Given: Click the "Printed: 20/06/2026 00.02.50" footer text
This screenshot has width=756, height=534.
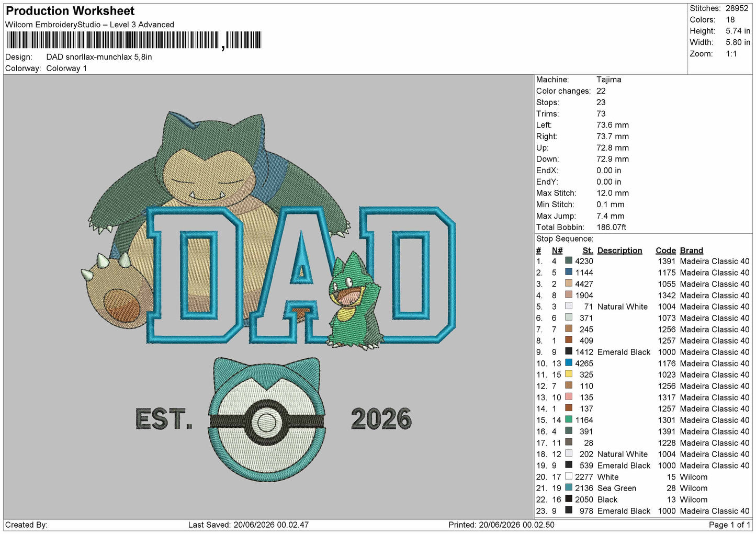Looking at the screenshot, I should click(x=501, y=525).
